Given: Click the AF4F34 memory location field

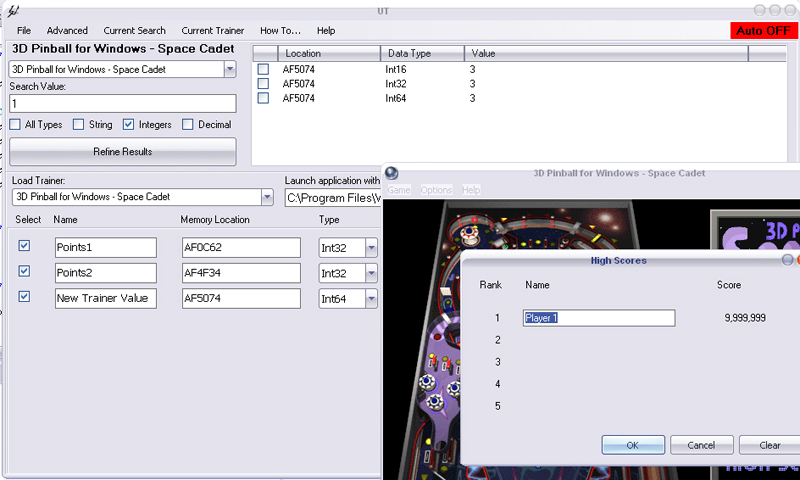Looking at the screenshot, I should point(241,273).
